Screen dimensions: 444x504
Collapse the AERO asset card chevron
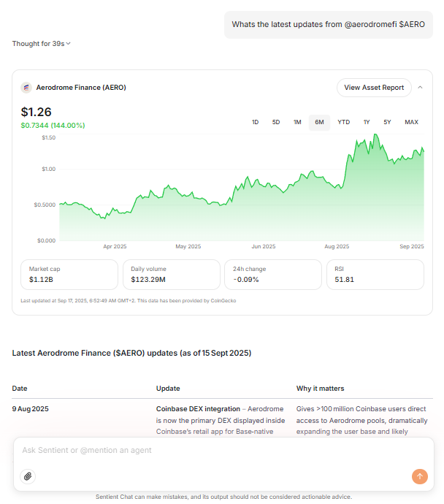pyautogui.click(x=420, y=88)
